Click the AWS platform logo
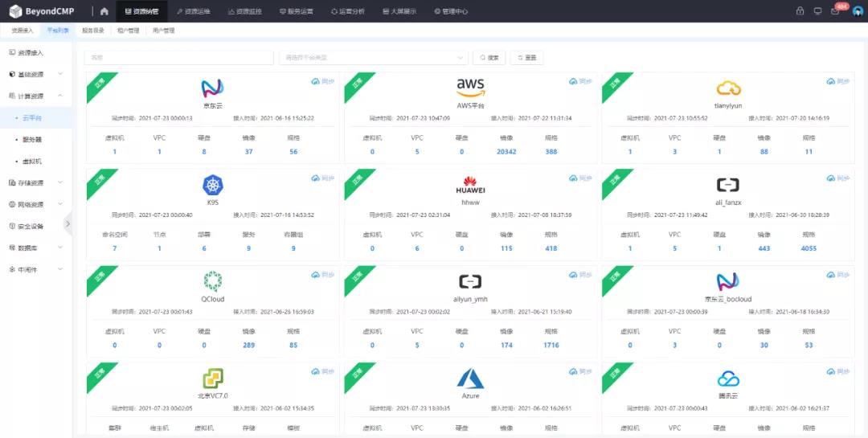Screen dimensions: 868x438 pos(470,88)
